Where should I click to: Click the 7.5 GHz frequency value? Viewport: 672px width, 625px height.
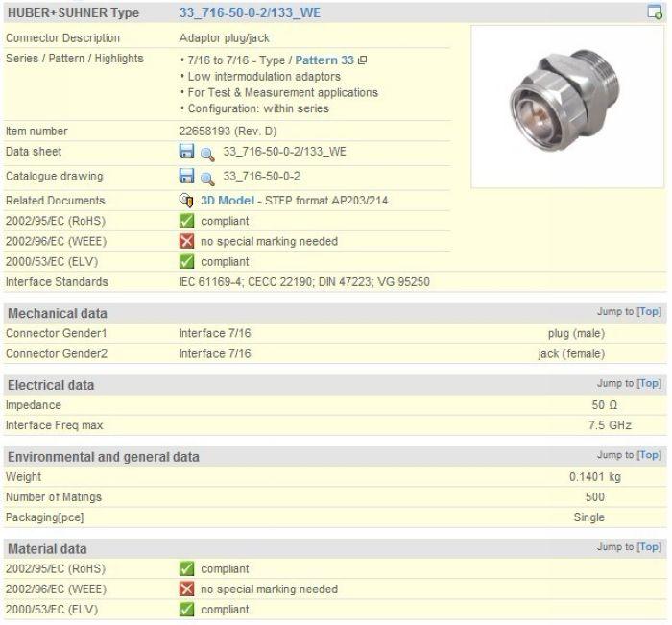[x=610, y=425]
